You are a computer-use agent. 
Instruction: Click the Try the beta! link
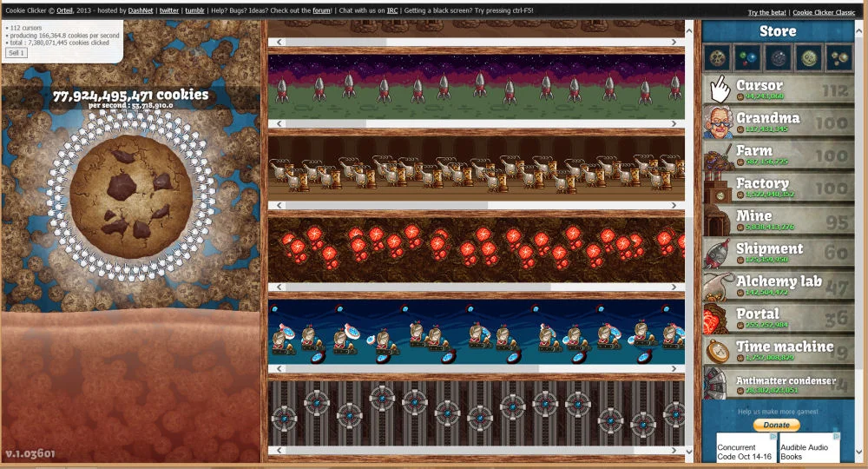pyautogui.click(x=766, y=13)
